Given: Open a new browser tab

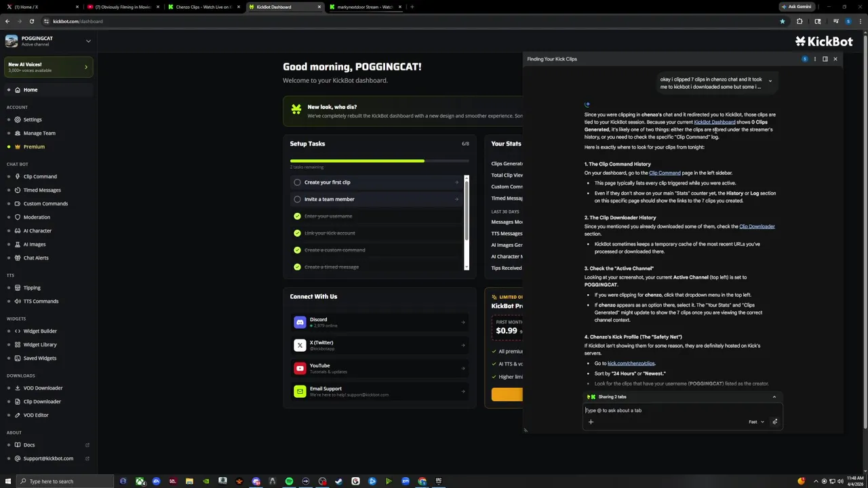Looking at the screenshot, I should (x=412, y=7).
